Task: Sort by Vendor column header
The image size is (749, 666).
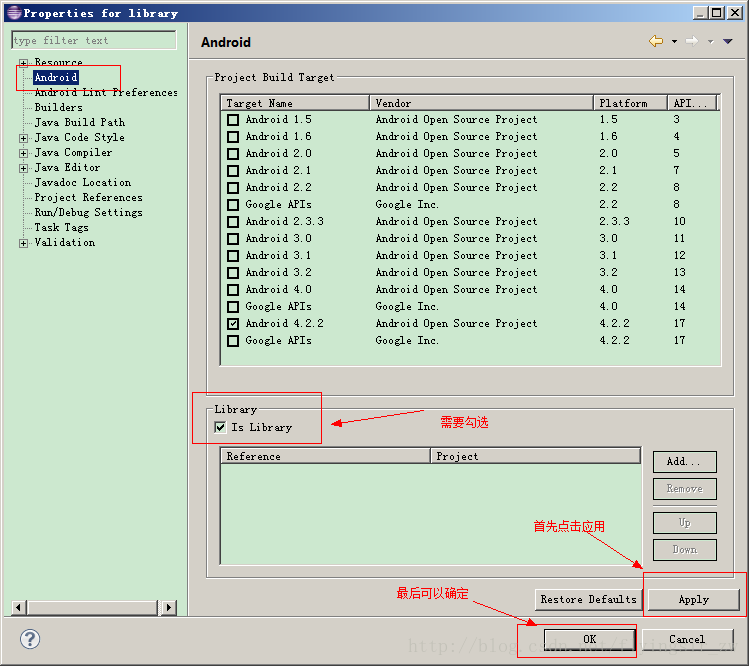Action: click(x=482, y=103)
